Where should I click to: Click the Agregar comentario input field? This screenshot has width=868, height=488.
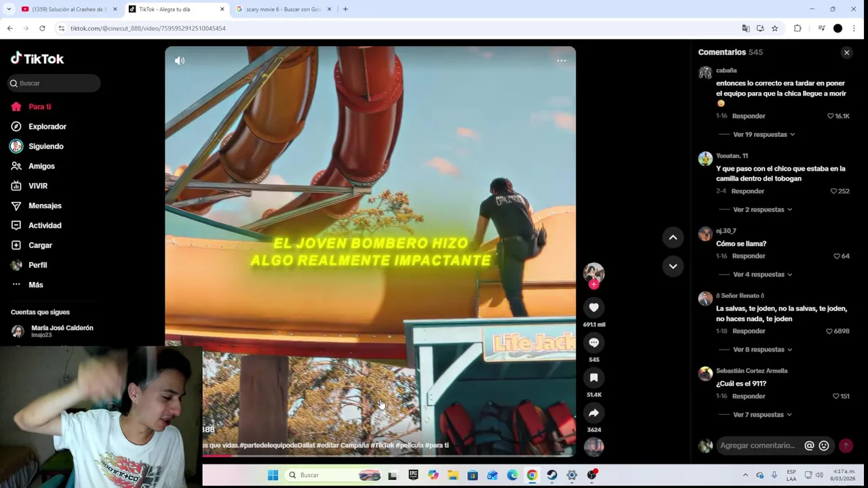point(758,445)
